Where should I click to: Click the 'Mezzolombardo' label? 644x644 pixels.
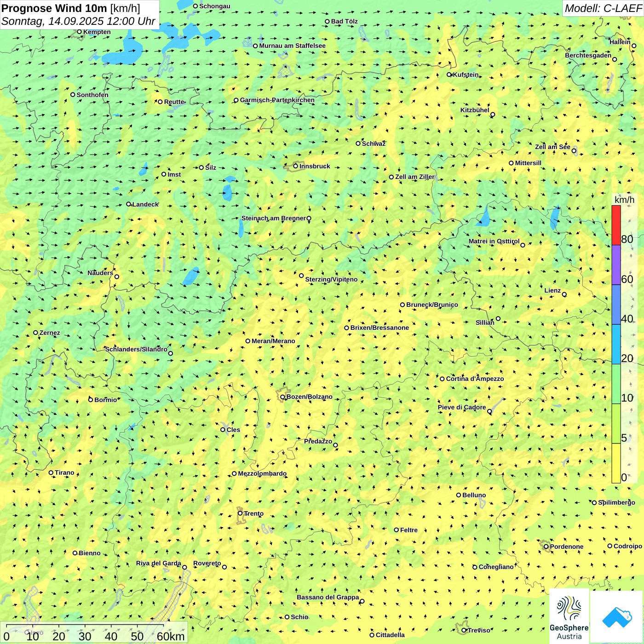262,473
